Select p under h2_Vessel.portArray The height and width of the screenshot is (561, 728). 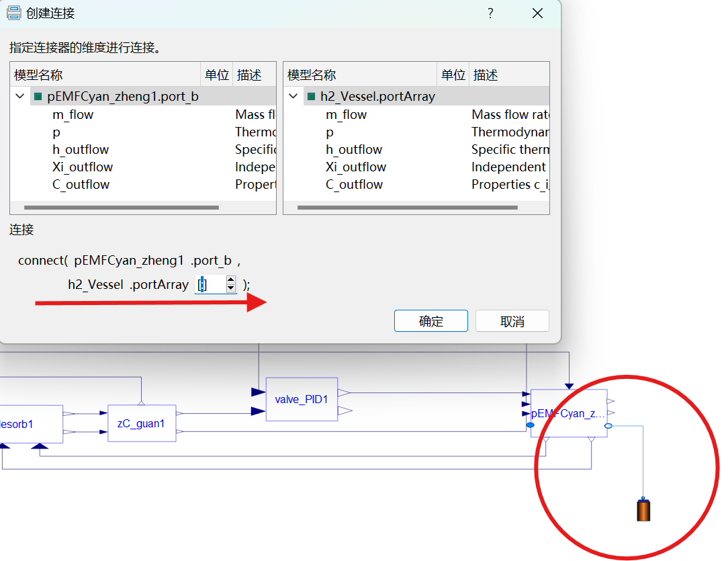(x=330, y=132)
